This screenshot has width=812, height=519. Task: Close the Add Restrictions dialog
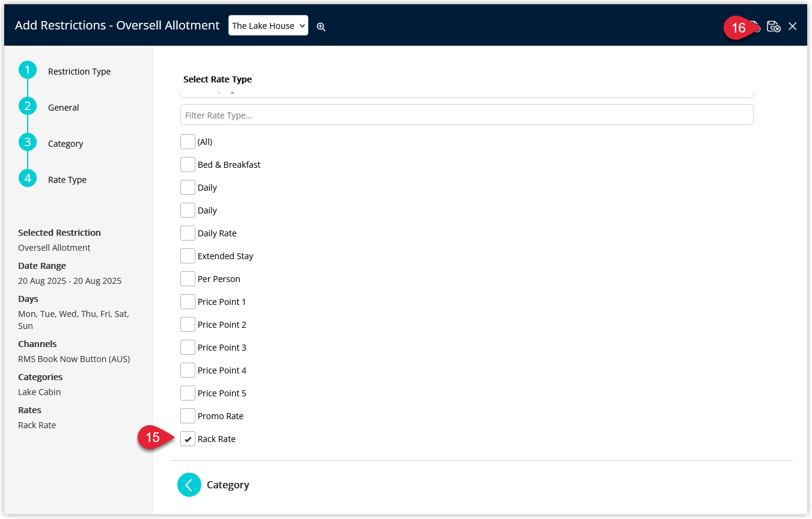click(793, 26)
